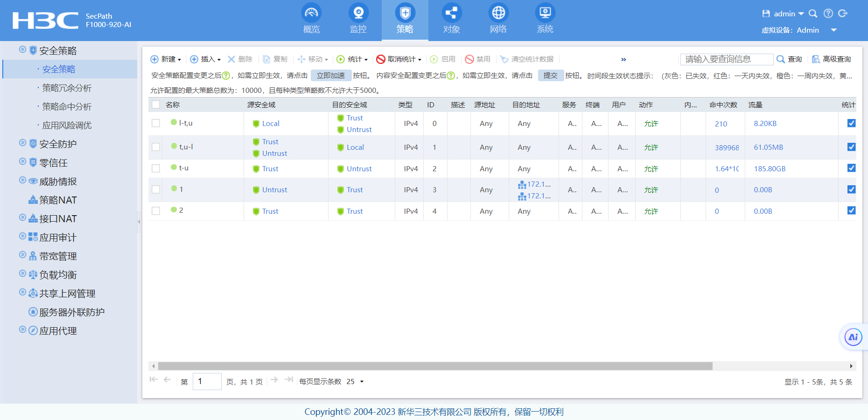Select the checkbox for policy l-t,u

(x=156, y=123)
